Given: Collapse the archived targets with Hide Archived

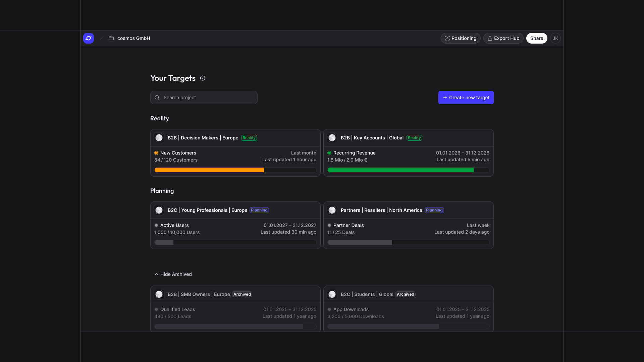Looking at the screenshot, I should point(173,274).
